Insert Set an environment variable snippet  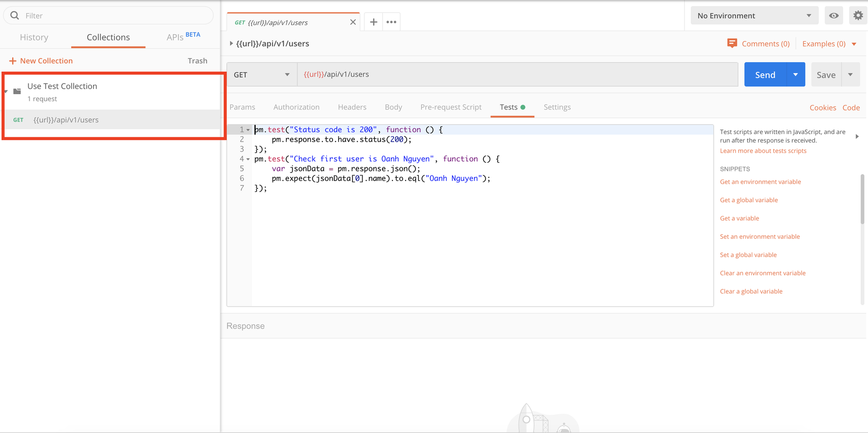(760, 237)
